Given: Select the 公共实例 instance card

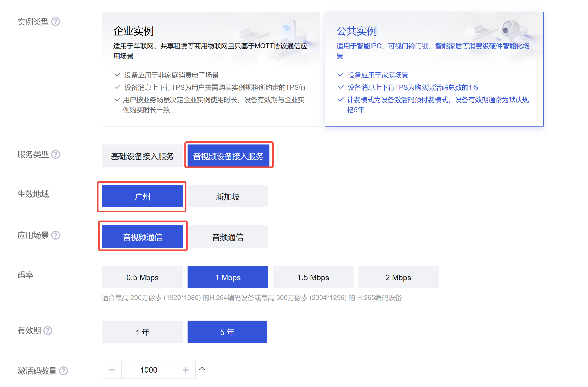Looking at the screenshot, I should [434, 69].
